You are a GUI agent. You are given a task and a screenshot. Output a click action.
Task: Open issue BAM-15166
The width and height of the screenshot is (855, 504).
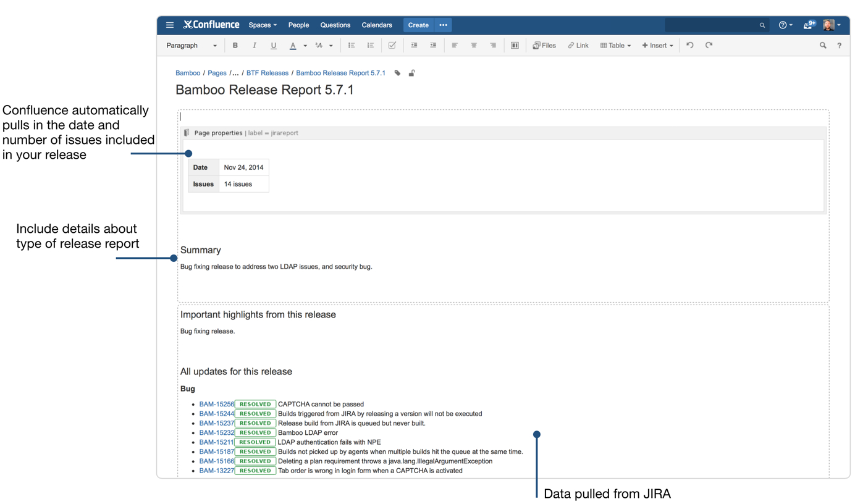pyautogui.click(x=217, y=461)
